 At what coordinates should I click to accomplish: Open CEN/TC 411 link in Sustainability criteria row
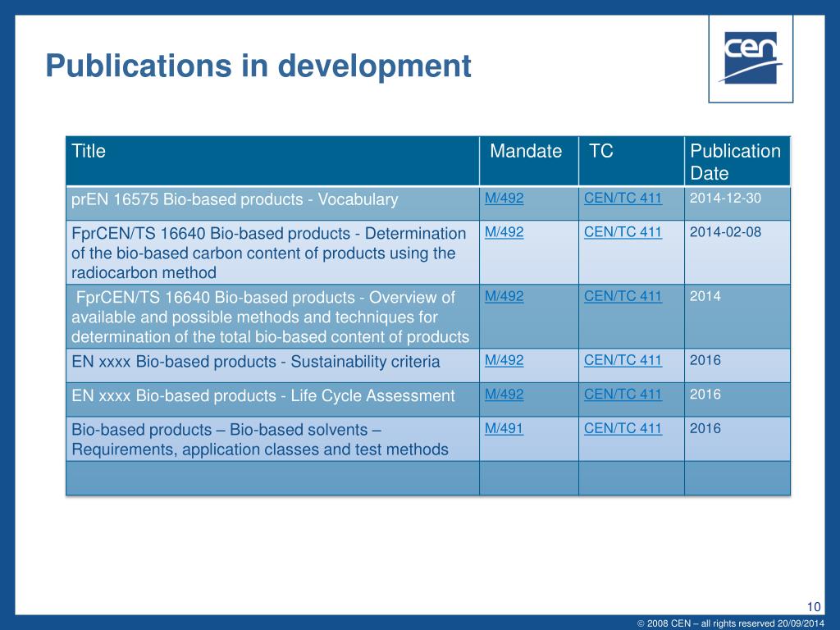pos(623,360)
